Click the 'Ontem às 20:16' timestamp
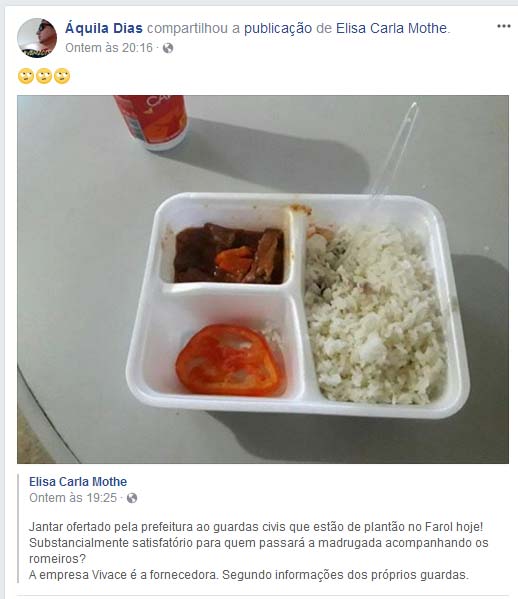 click(x=109, y=48)
